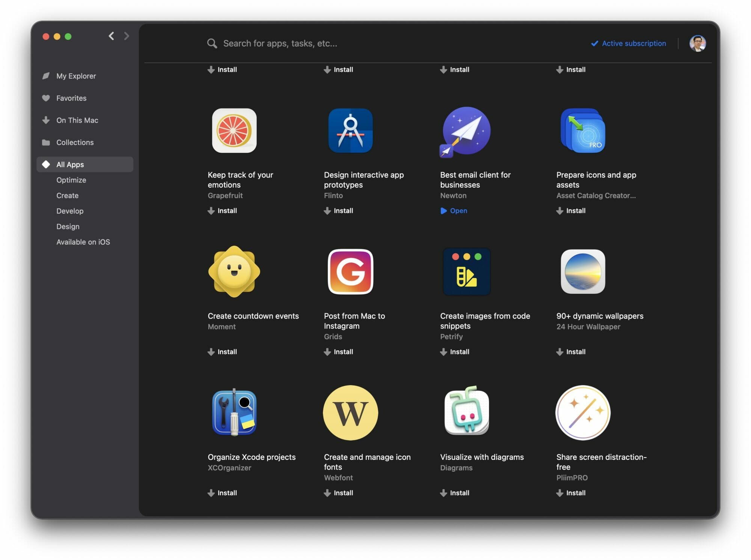751x560 pixels.
Task: Select the Diagrams robot app icon
Action: pyautogui.click(x=467, y=411)
